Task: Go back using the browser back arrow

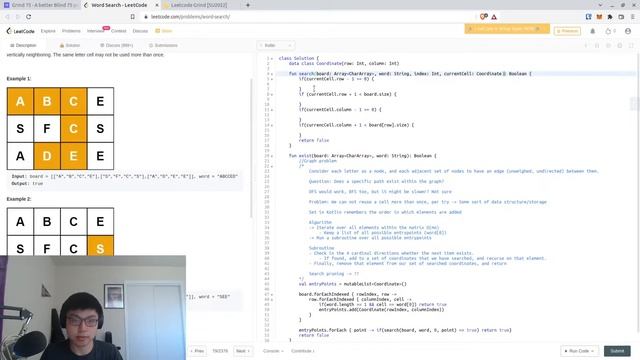Action: (x=7, y=17)
